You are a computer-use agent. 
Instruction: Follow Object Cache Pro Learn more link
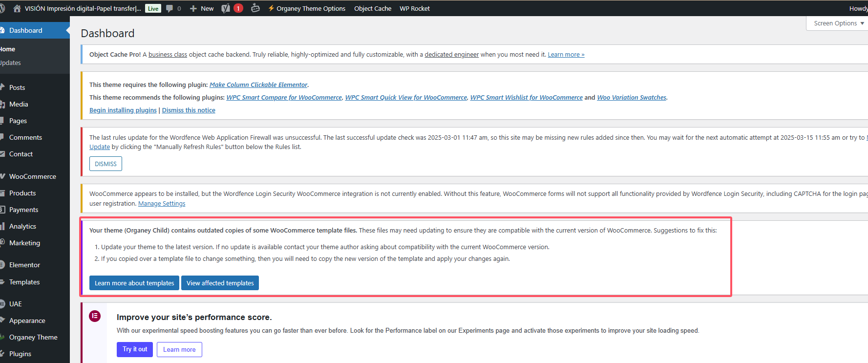point(566,54)
